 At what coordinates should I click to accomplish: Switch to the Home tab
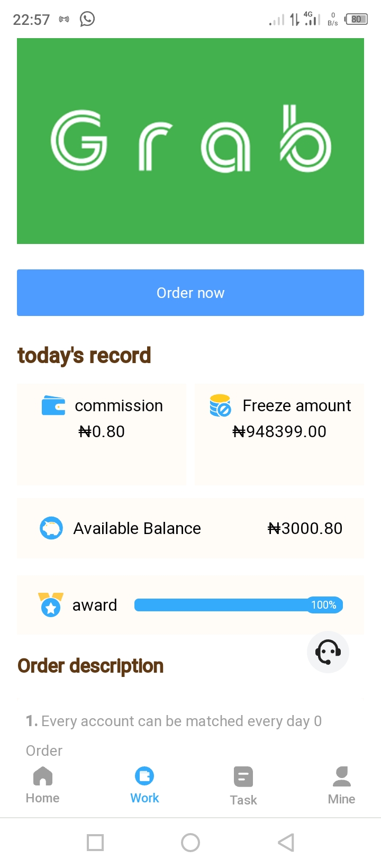[42, 785]
